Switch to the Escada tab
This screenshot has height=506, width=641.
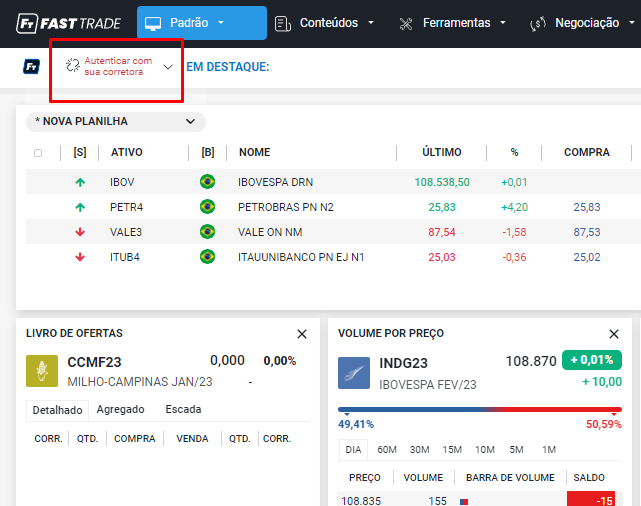point(183,409)
